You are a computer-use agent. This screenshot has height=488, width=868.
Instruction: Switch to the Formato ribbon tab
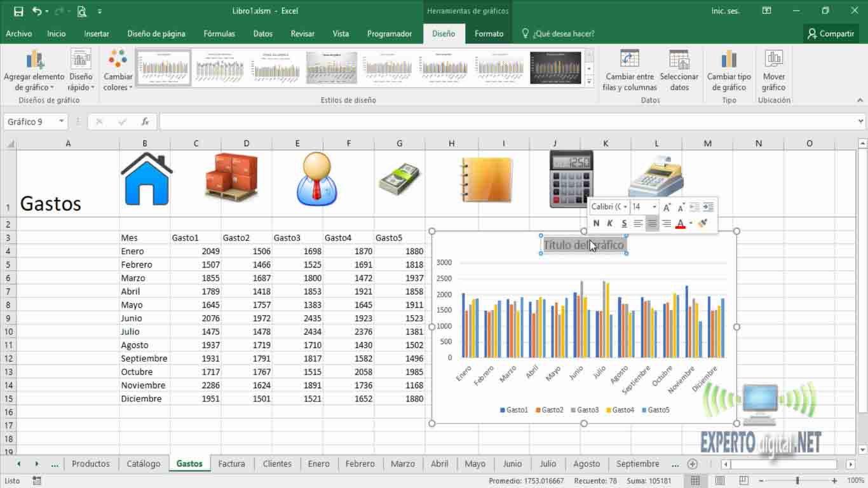tap(489, 34)
